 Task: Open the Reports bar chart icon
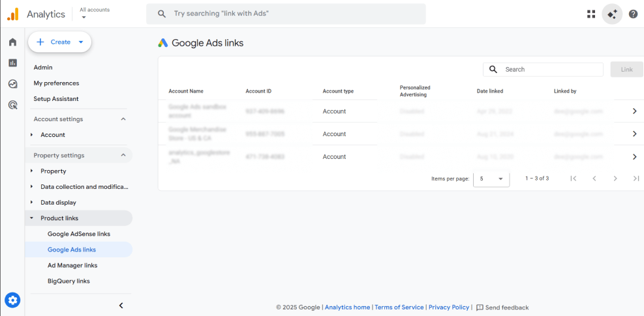coord(13,63)
